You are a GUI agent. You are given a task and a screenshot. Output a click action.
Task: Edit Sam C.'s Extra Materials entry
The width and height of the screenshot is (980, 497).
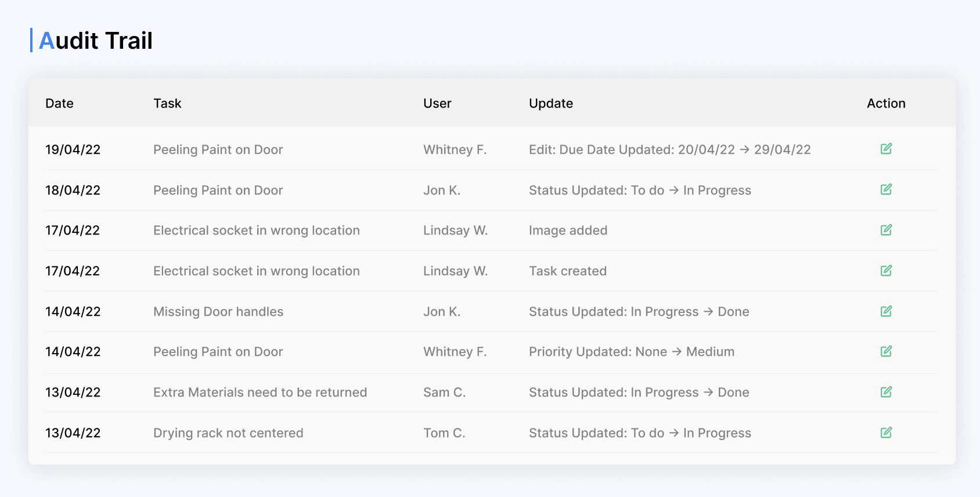(886, 392)
